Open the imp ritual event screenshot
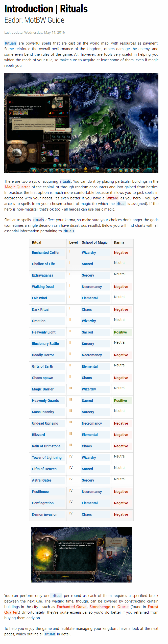Screen dimensions: 168x644 pos(81,555)
